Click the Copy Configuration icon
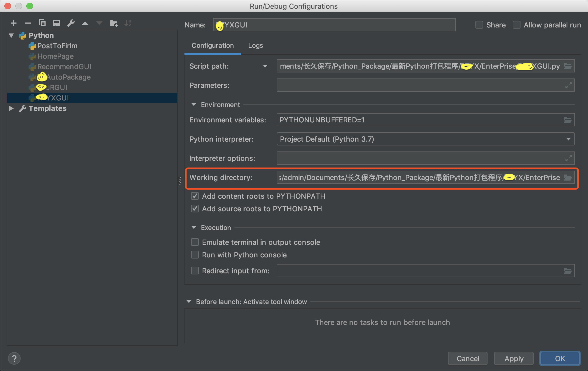 pyautogui.click(x=42, y=23)
